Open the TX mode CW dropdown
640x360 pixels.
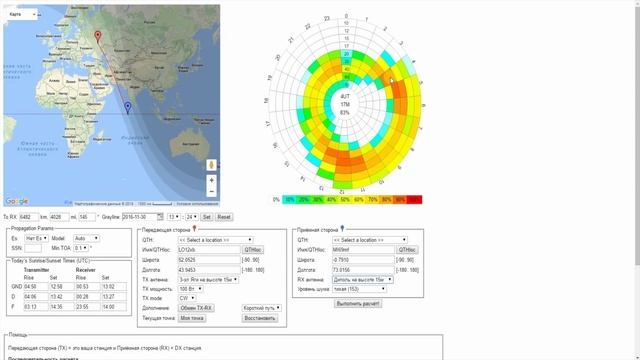pos(187,298)
